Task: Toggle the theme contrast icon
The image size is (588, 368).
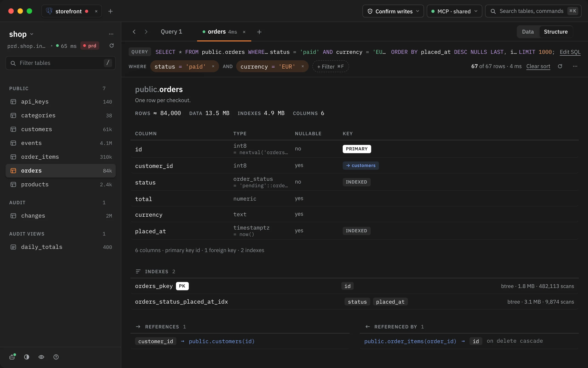Action: point(27,357)
